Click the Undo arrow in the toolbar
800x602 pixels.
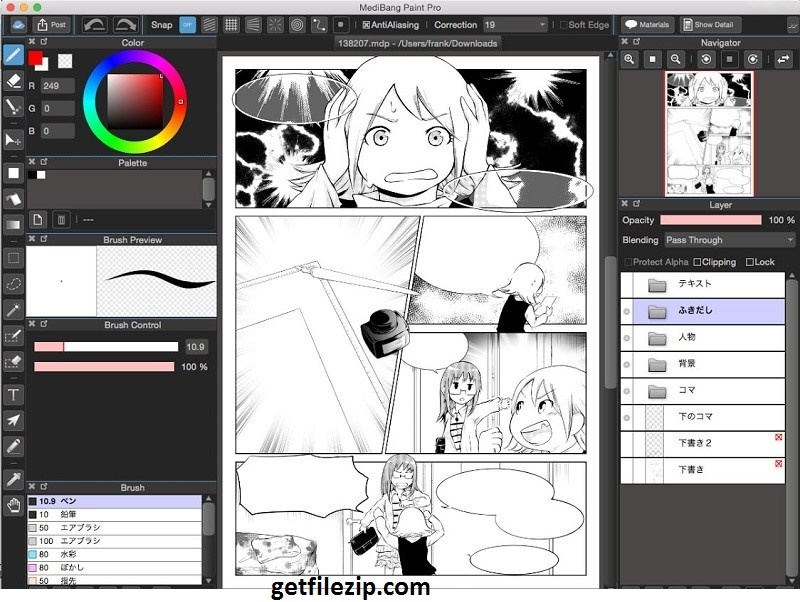95,24
